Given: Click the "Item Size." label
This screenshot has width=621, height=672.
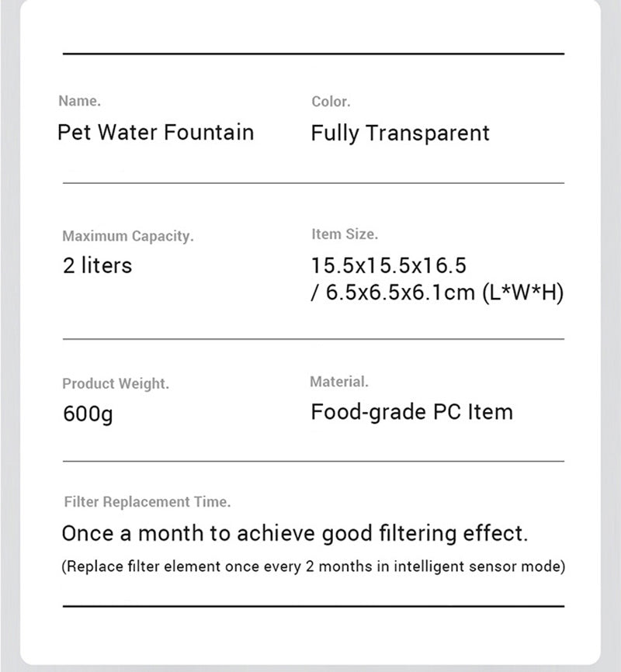Looking at the screenshot, I should [x=345, y=234].
